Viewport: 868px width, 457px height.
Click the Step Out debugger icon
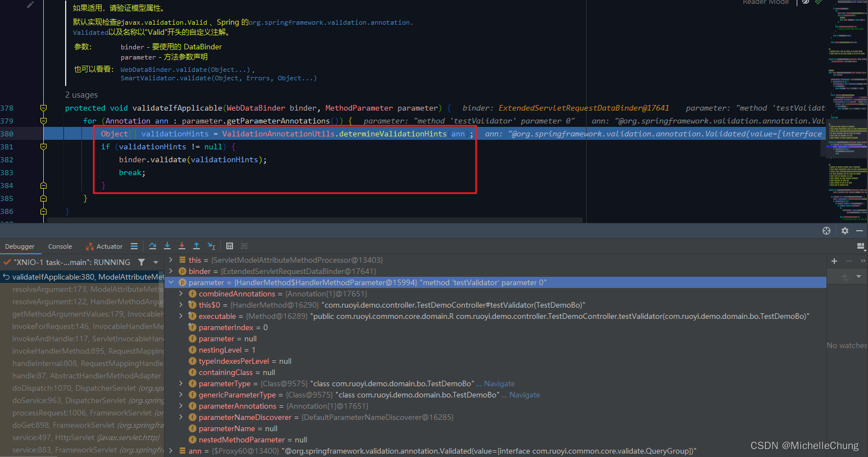point(196,246)
